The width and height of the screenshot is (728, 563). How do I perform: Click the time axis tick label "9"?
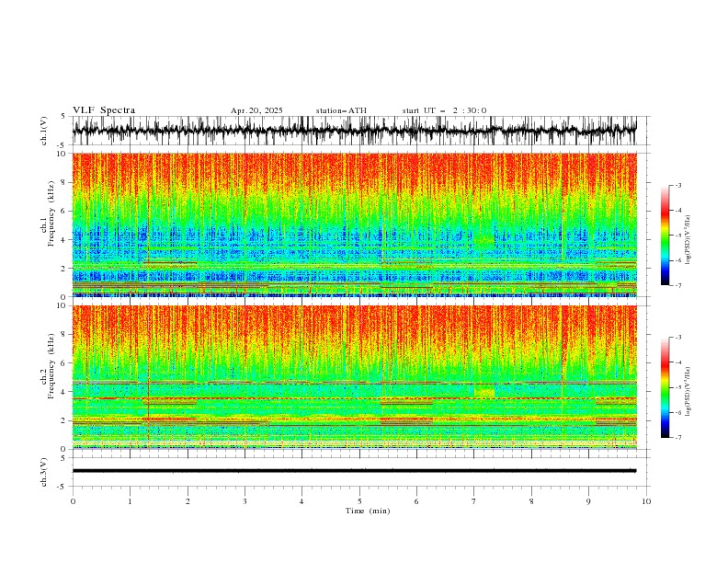coord(588,501)
